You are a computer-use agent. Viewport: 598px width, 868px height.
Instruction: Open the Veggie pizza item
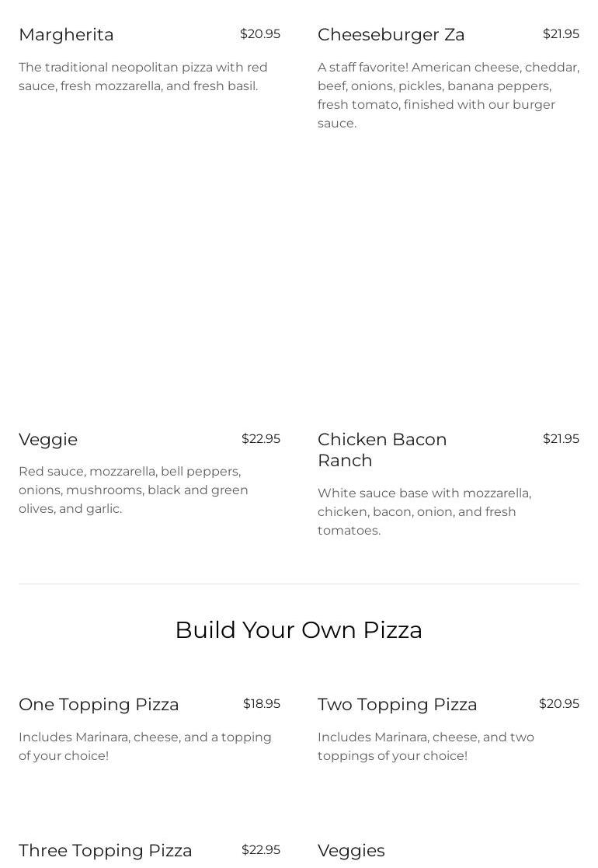click(48, 440)
